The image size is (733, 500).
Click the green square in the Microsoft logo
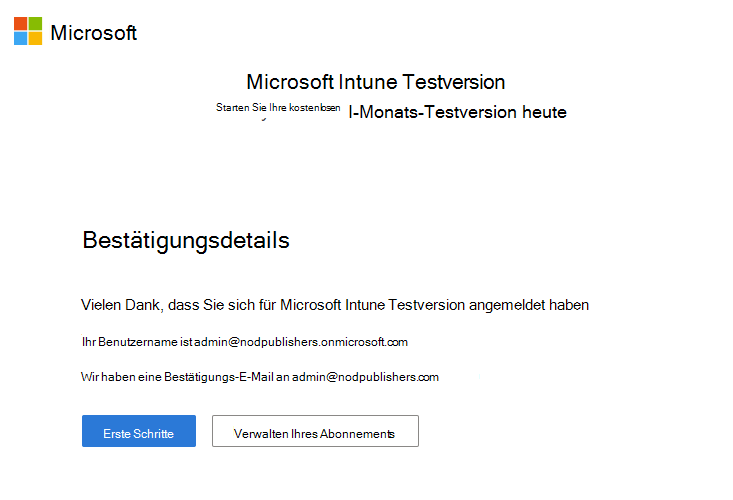click(35, 23)
